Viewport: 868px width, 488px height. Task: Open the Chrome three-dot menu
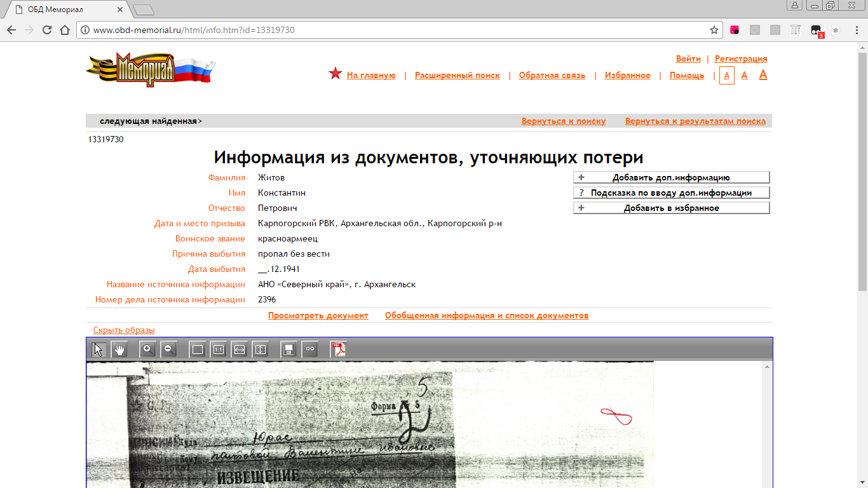(x=856, y=30)
